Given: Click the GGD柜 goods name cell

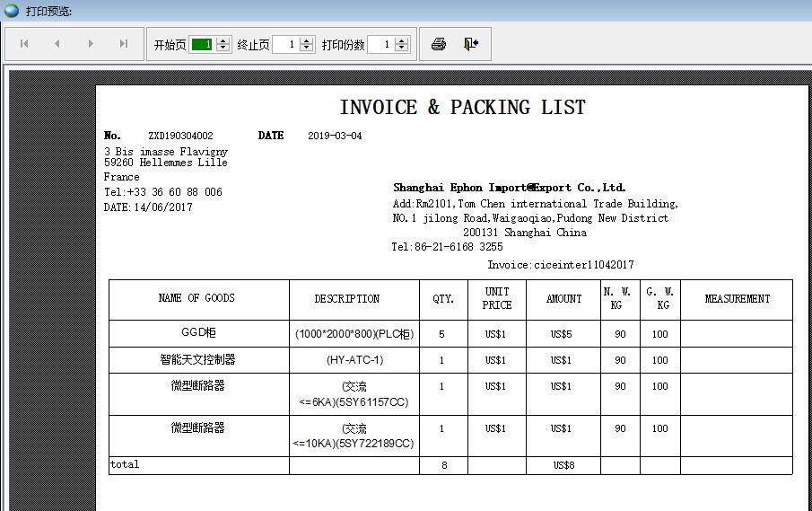Looking at the screenshot, I should (198, 333).
